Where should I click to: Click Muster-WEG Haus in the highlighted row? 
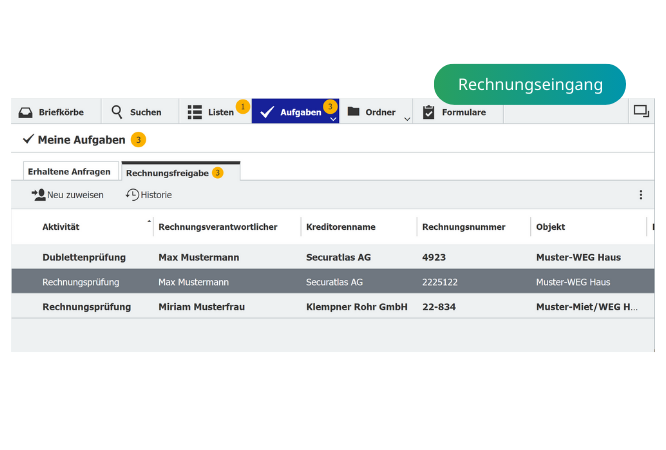coord(573,282)
